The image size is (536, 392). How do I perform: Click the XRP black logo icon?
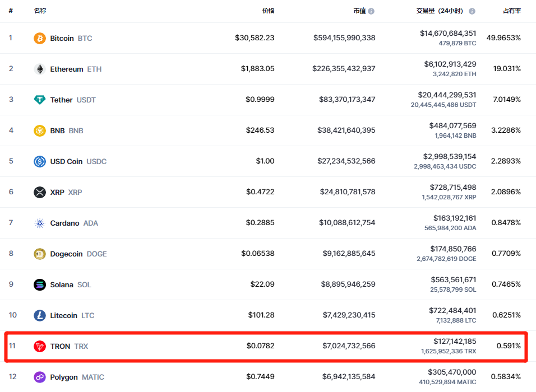coord(39,192)
